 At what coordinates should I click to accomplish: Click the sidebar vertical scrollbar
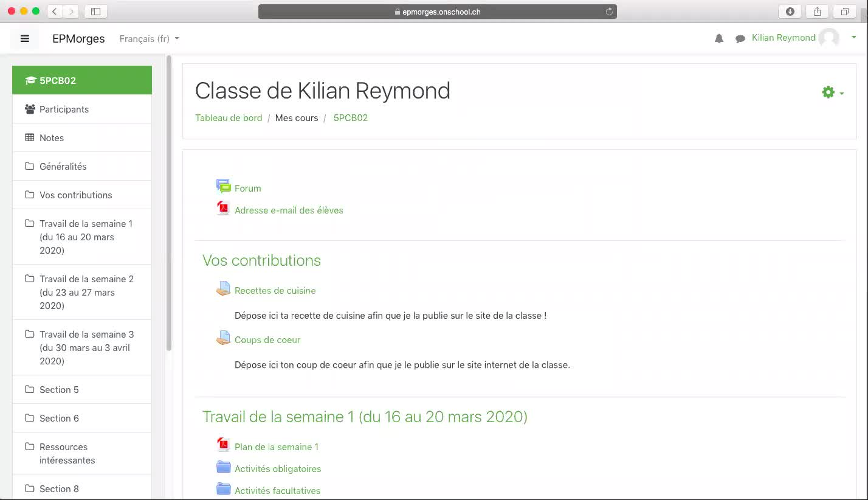point(169,201)
